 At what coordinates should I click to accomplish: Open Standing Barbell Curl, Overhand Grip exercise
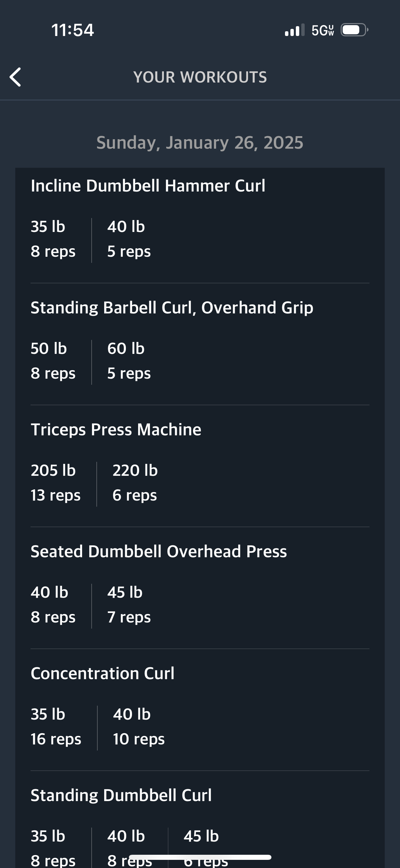[x=172, y=308]
